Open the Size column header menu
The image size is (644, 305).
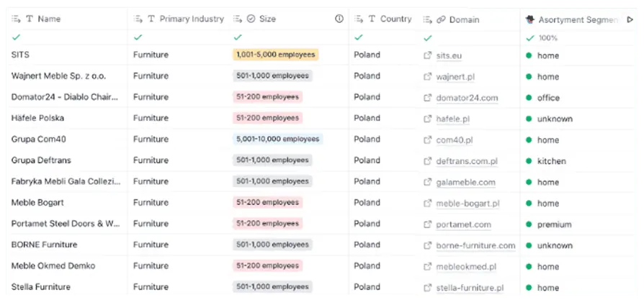[x=237, y=19]
